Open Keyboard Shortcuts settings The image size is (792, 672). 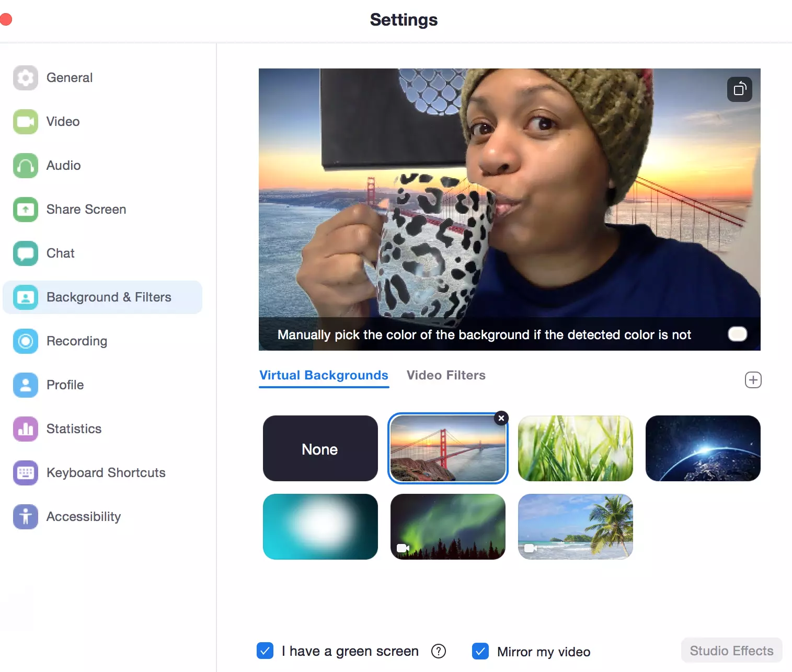(102, 473)
